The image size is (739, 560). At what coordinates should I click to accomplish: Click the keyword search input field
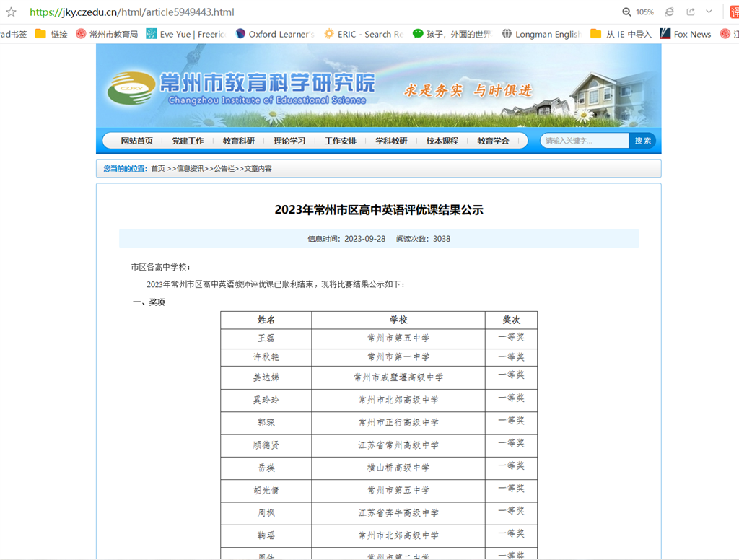coord(585,141)
